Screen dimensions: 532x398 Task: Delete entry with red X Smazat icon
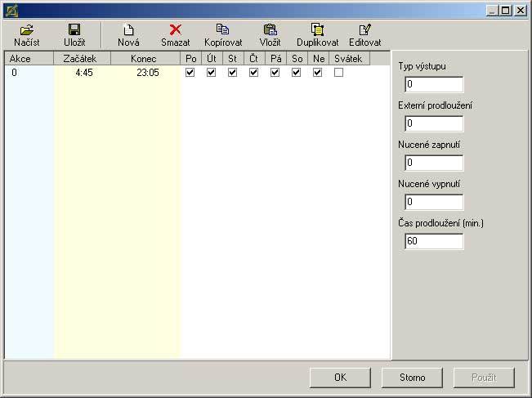pos(176,30)
